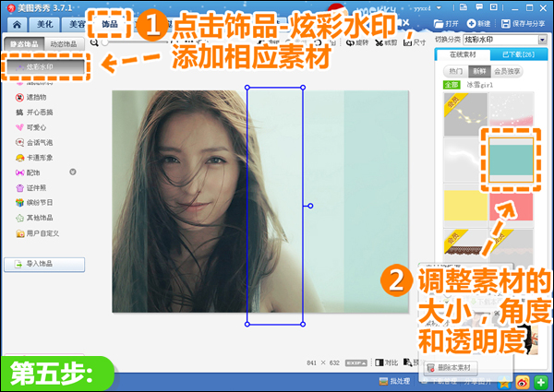Image resolution: width=554 pixels, height=392 pixels.
Task: Open the 尺寸 size tool
Action: click(415, 42)
